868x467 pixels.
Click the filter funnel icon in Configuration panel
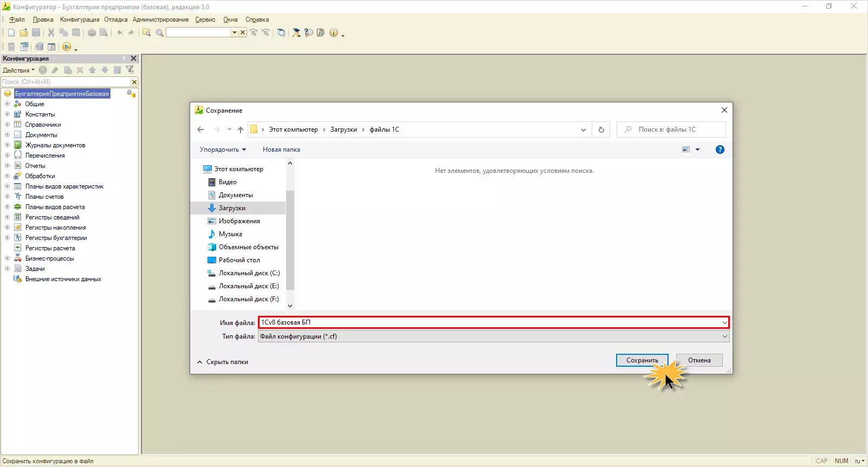[x=130, y=70]
